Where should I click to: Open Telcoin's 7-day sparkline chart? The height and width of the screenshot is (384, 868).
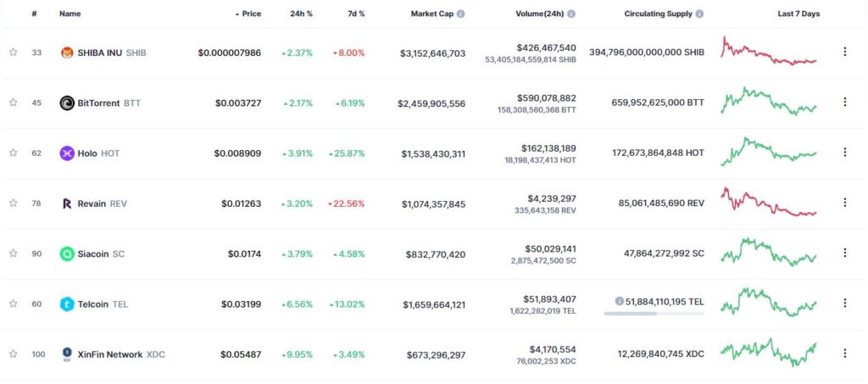(768, 302)
